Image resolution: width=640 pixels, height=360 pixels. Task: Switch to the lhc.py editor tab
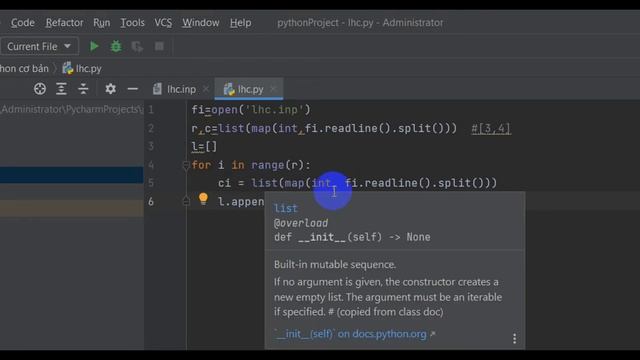[x=249, y=89]
